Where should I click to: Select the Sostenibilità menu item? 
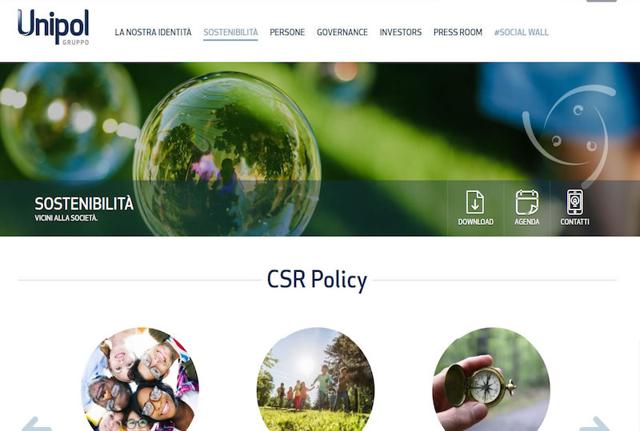(231, 32)
